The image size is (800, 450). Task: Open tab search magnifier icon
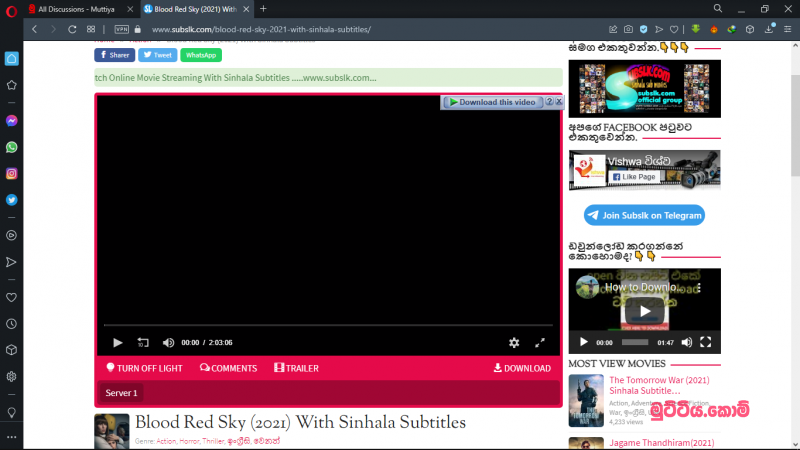[x=718, y=9]
